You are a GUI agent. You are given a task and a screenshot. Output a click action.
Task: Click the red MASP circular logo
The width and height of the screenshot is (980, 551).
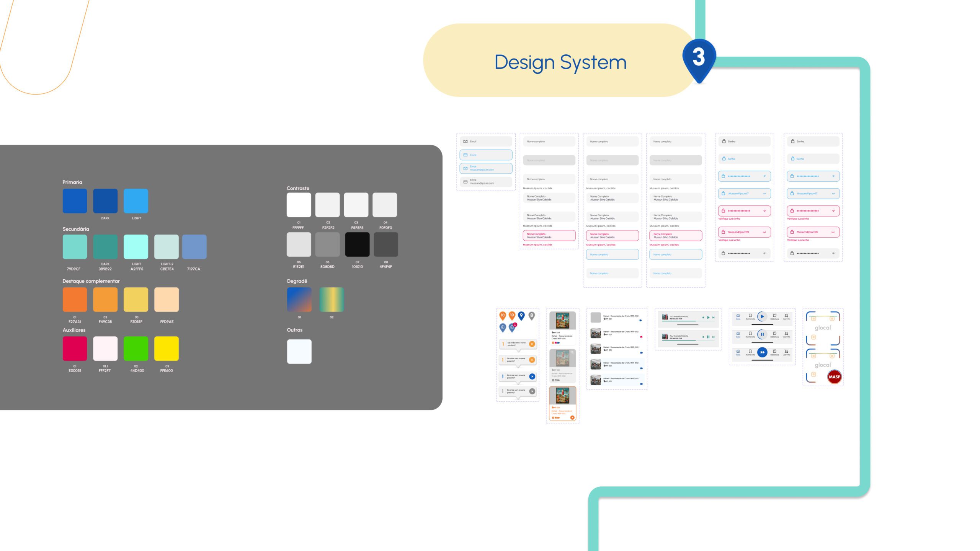[834, 377]
